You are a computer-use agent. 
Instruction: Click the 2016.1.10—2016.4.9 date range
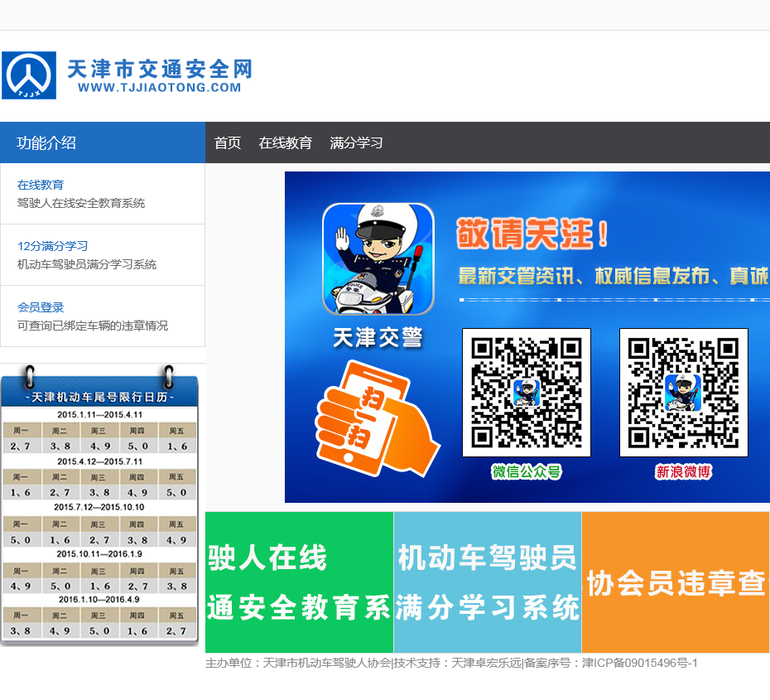[99, 600]
